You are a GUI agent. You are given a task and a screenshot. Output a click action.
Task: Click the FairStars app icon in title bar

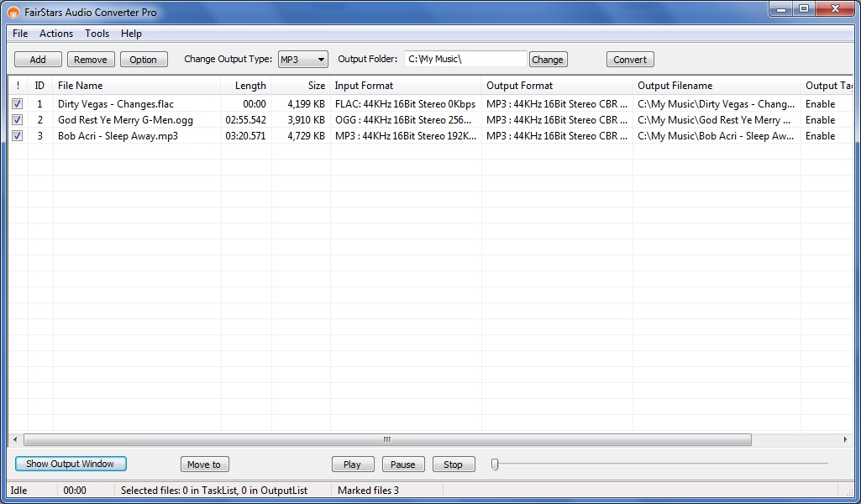click(x=13, y=12)
